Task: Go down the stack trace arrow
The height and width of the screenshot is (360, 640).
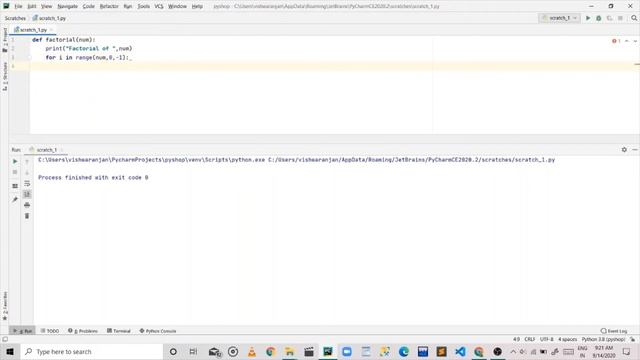Action: click(x=27, y=172)
